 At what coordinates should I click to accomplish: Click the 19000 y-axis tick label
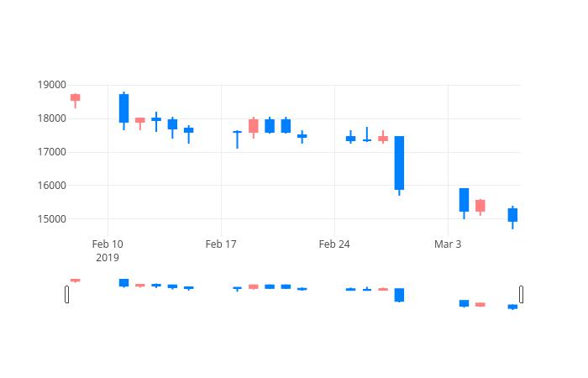point(52,85)
